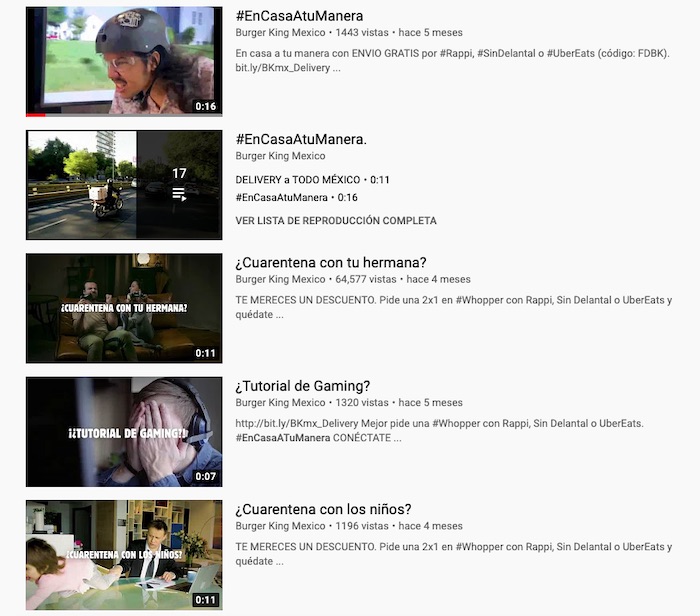Click the 0:16 duration badge on first thumbnail
The width and height of the screenshot is (700, 616).
click(206, 106)
